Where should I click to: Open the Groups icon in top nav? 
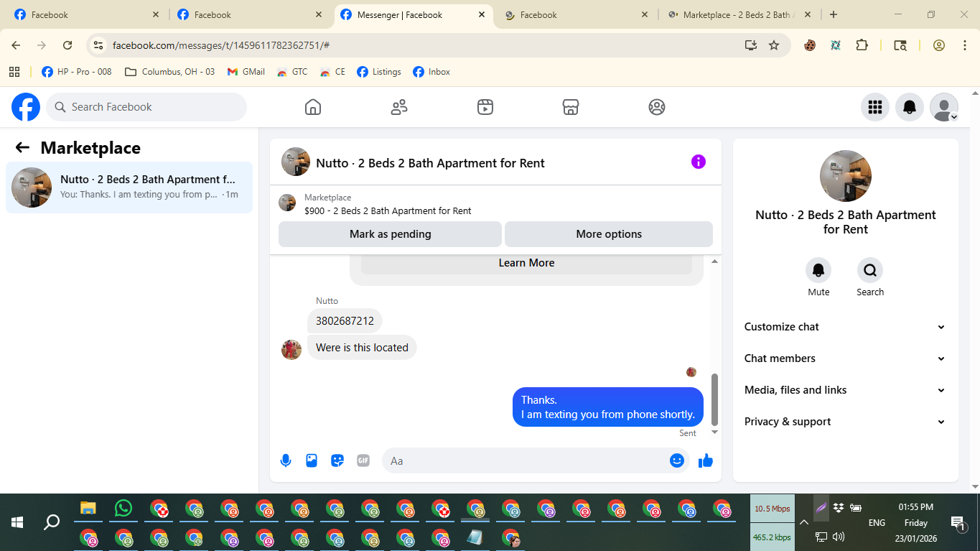coord(657,107)
